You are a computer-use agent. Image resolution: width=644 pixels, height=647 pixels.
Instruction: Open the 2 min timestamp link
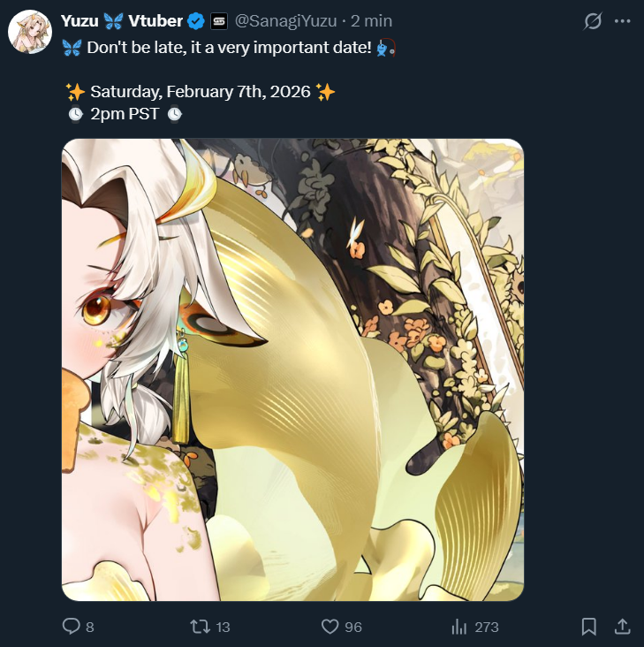pos(371,21)
